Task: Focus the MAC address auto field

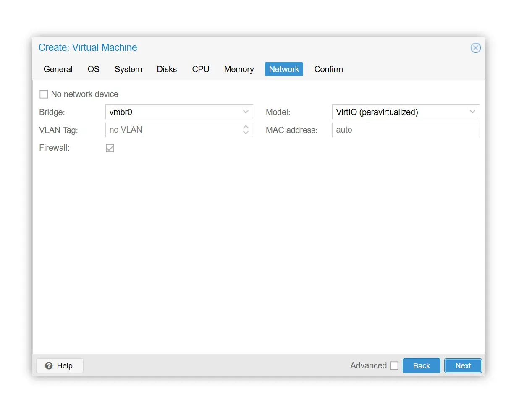Action: 406,130
